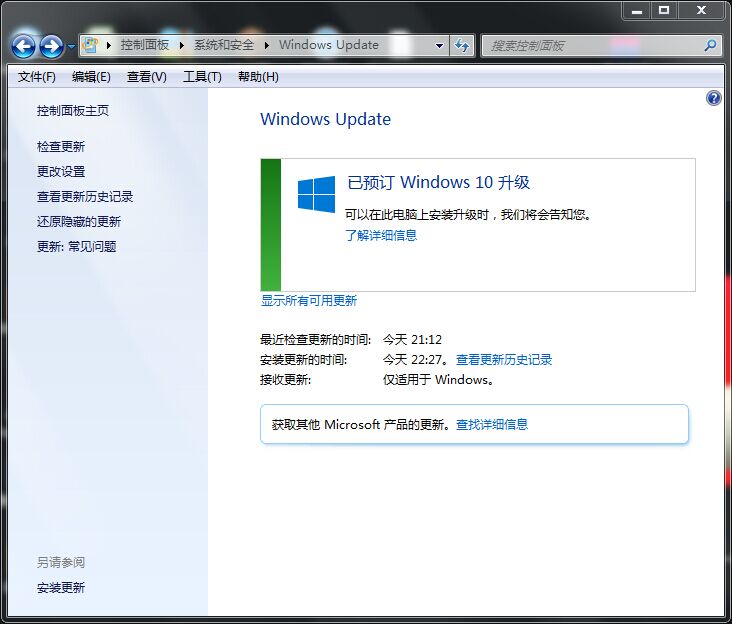Go forward with the Forward arrow button
Image resolution: width=732 pixels, height=624 pixels.
tap(51, 46)
